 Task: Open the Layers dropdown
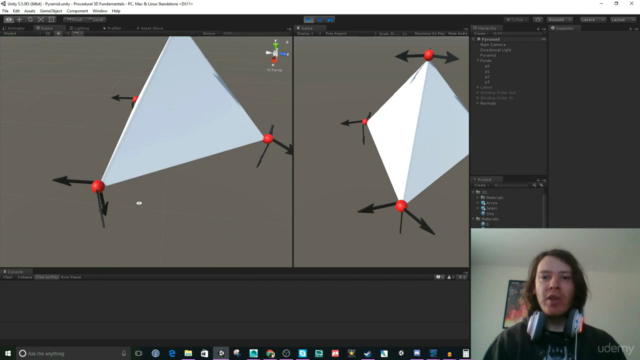pos(592,20)
